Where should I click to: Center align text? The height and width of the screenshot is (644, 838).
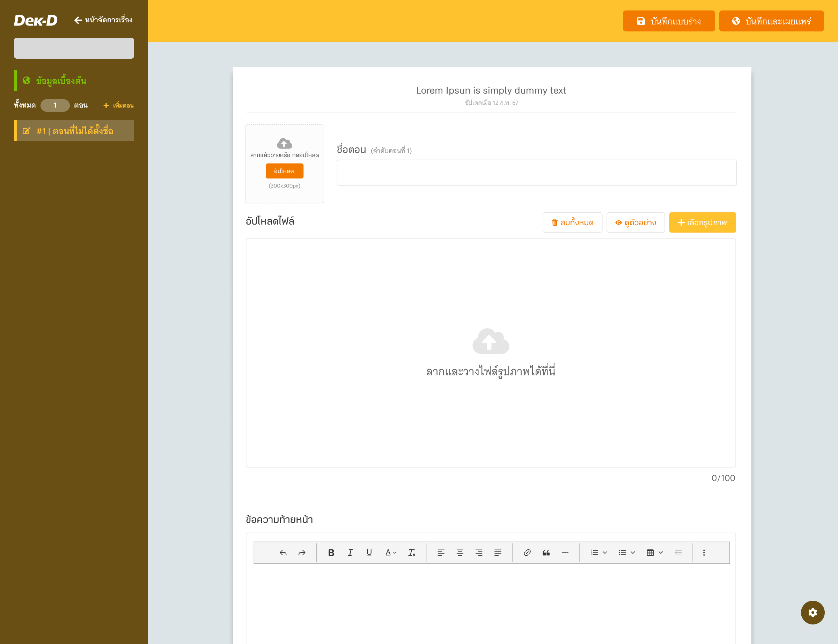[x=460, y=552]
